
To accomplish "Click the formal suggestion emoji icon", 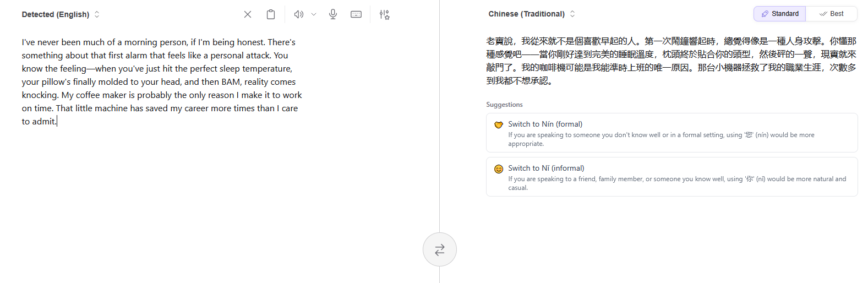I will point(499,125).
